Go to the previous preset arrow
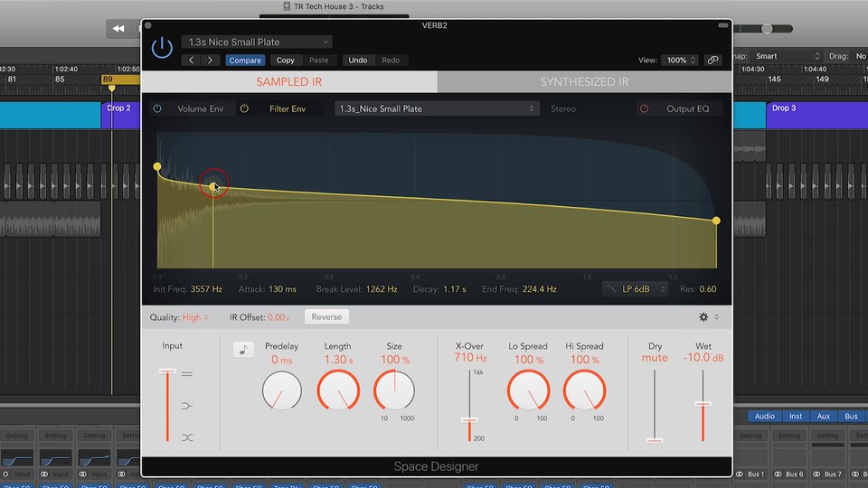Viewport: 868px width, 488px height. pyautogui.click(x=191, y=61)
